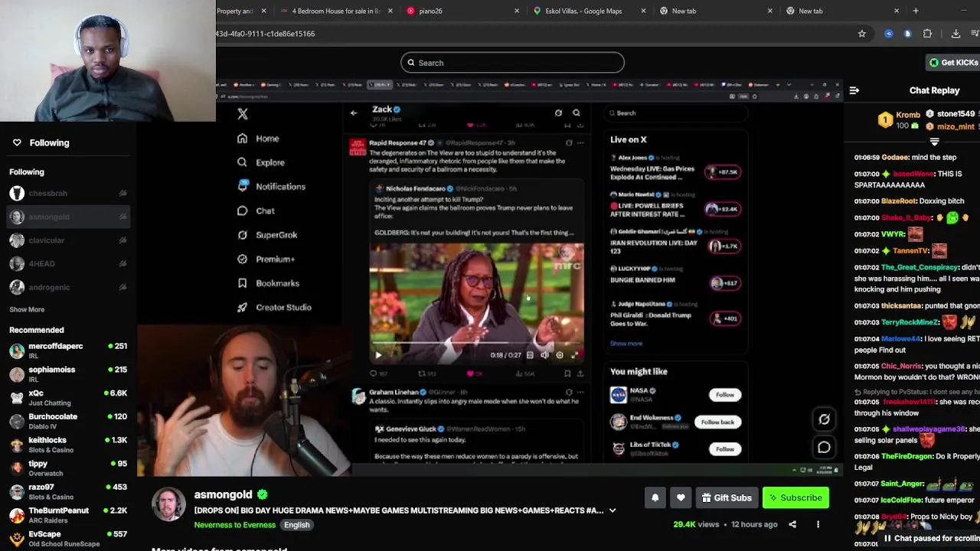Click the document extension icon in toolbar
The width and height of the screenshot is (980, 551).
(907, 34)
